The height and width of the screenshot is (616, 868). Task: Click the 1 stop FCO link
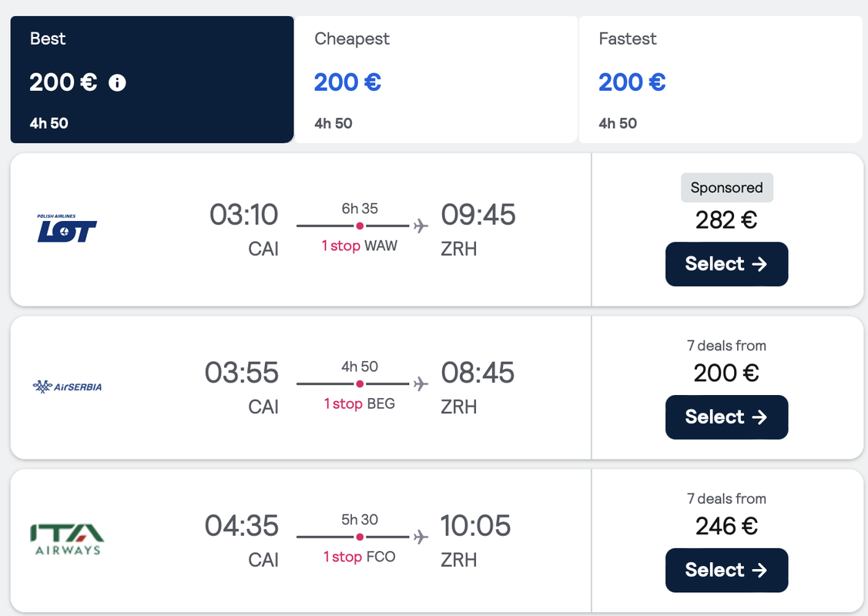tap(359, 557)
